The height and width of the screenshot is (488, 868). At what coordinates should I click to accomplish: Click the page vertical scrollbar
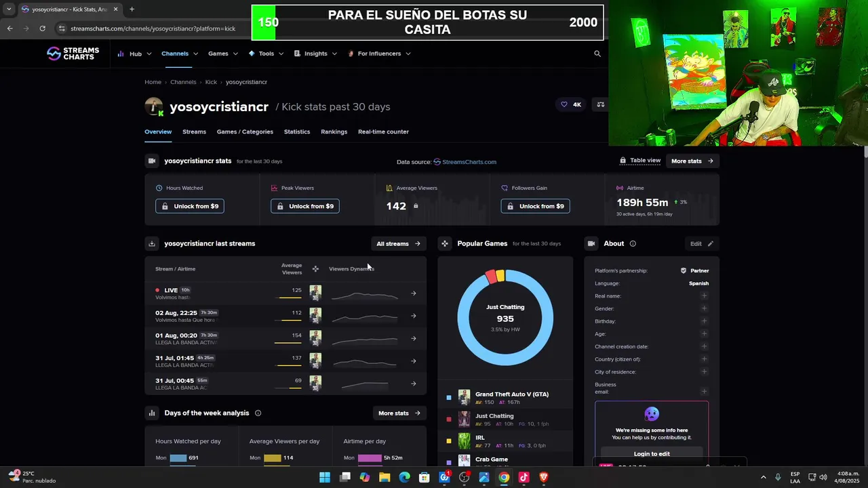[x=865, y=151]
